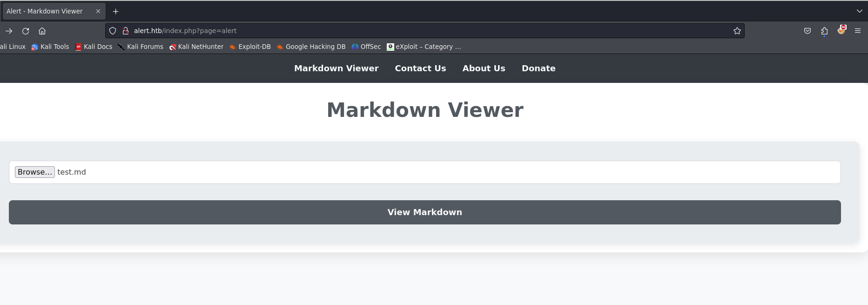Screen dimensions: 868x305
Task: Open the Save to Pocket icon
Action: (807, 31)
